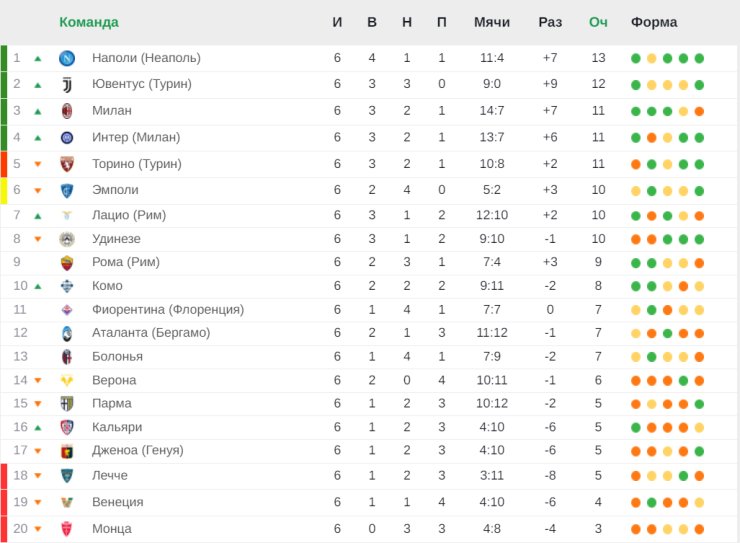Click the Monza club badge

pyautogui.click(x=67, y=529)
